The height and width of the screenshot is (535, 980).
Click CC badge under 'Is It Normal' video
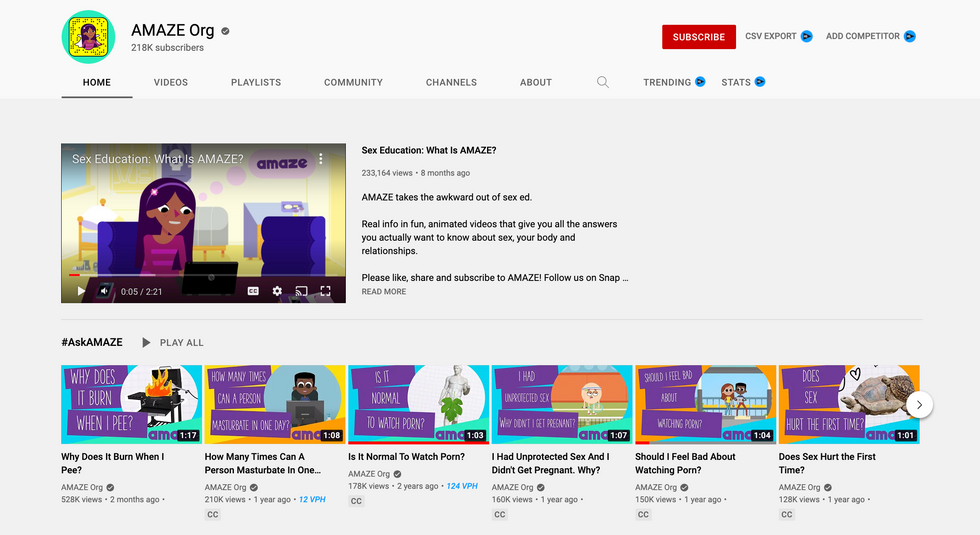coord(356,501)
